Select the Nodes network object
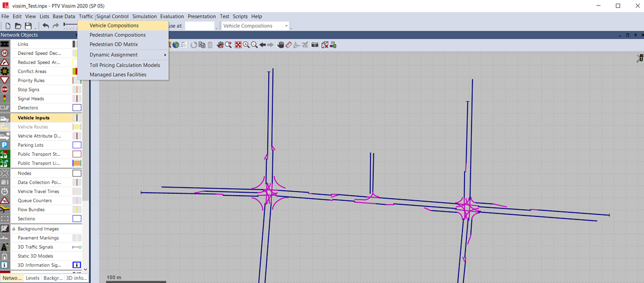Screen dimensions: 644x283 coord(41,174)
